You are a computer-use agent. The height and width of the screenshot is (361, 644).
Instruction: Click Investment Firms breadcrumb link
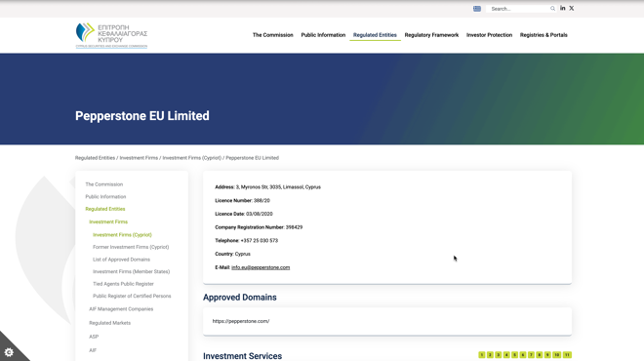tap(139, 158)
